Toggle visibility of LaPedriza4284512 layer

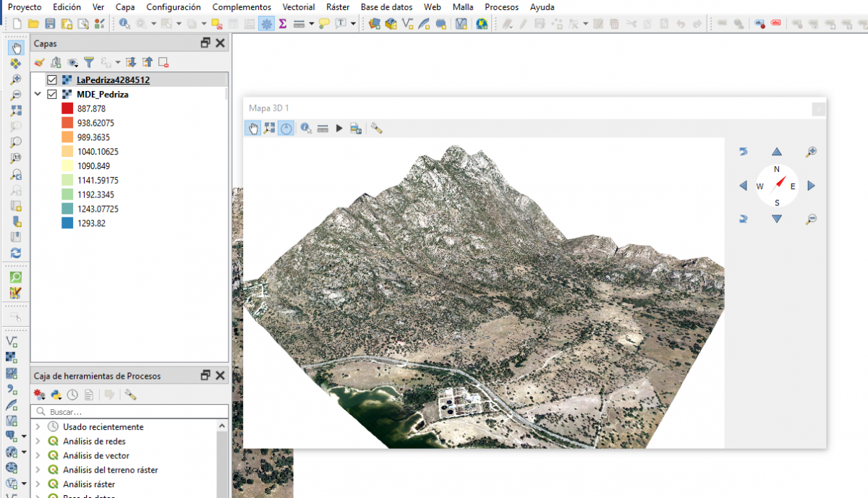[51, 80]
